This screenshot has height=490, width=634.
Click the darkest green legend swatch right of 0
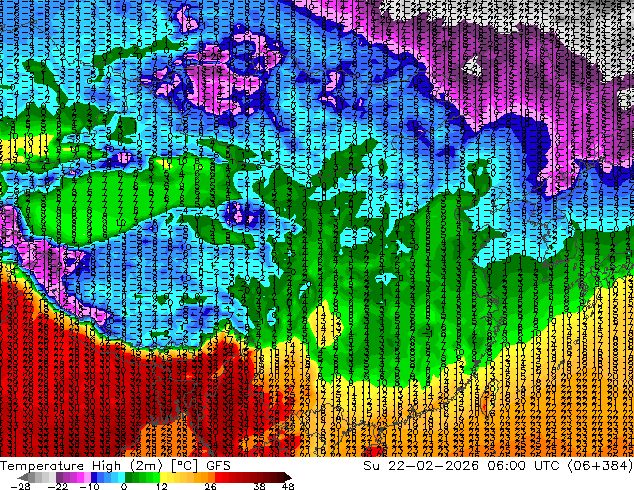pyautogui.click(x=128, y=477)
